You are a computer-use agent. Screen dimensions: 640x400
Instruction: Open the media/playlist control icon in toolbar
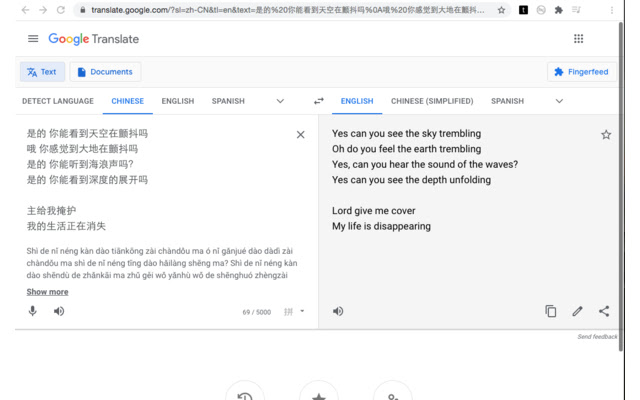pos(576,10)
